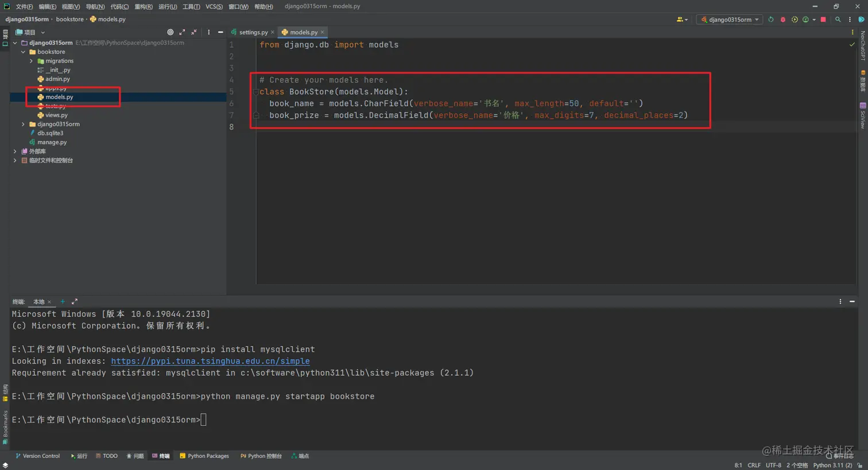The height and width of the screenshot is (470, 868).
Task: Collapse all in project panel
Action: 194,32
